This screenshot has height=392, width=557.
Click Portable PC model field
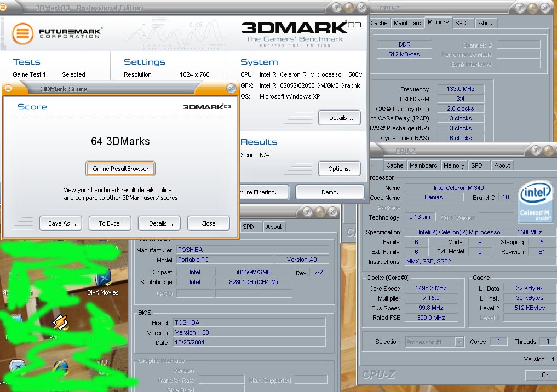tap(225, 260)
